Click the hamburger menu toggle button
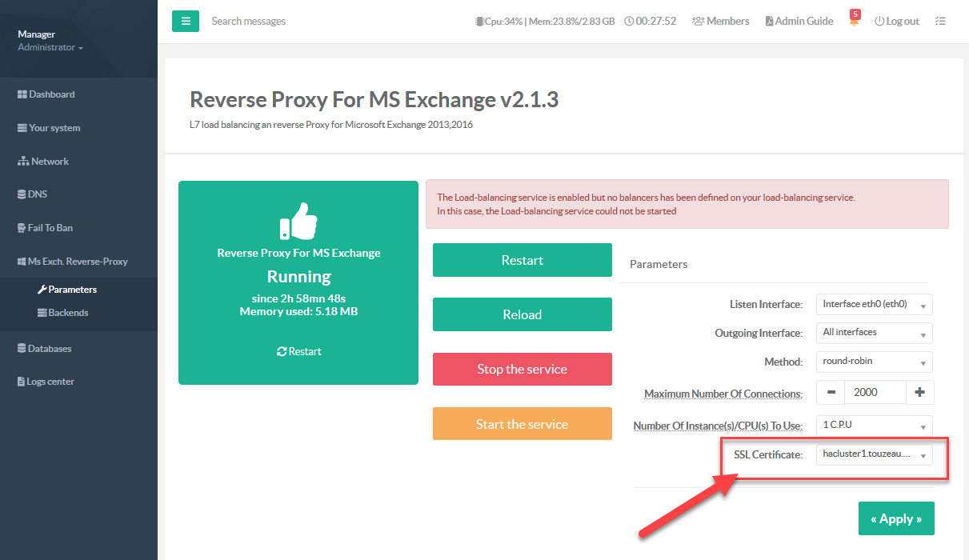The width and height of the screenshot is (969, 560). pos(185,21)
